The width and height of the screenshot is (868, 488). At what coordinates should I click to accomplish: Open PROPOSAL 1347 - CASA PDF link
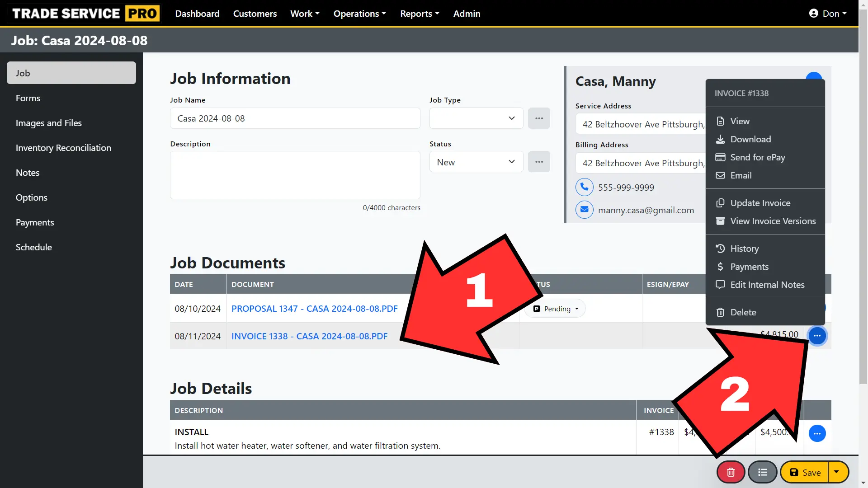click(x=314, y=308)
